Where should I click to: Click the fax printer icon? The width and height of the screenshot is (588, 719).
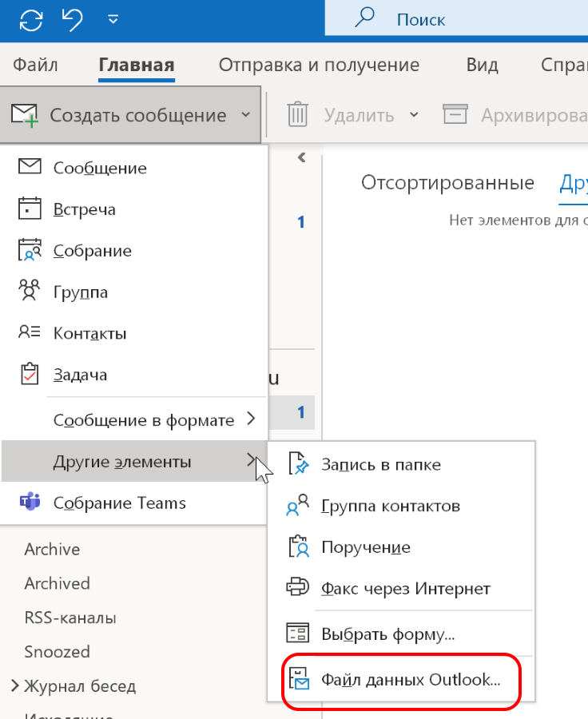coord(298,586)
